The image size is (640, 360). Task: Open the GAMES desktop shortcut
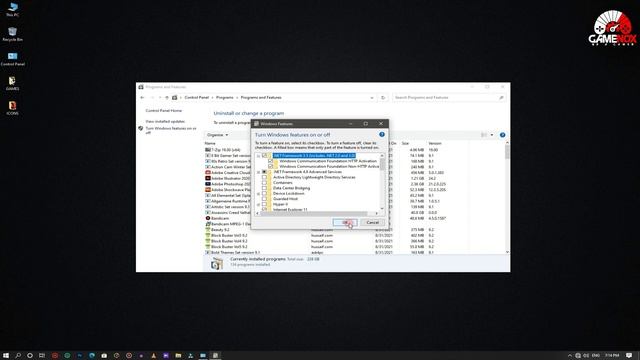click(x=12, y=84)
